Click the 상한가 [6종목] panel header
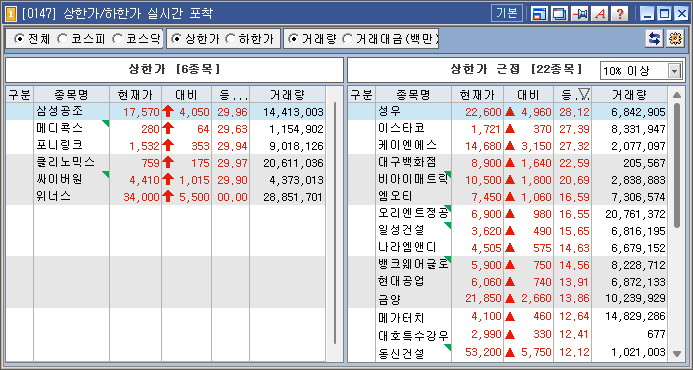693x370 pixels. coord(174,69)
